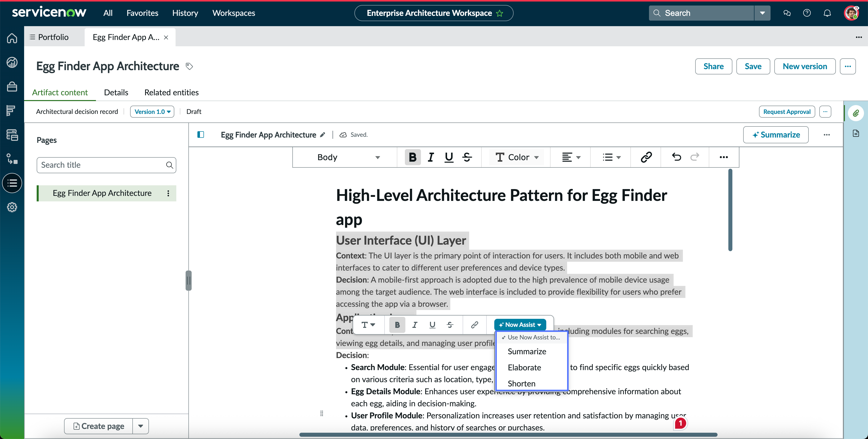Open the Version 1.0 dropdown
Viewport: 868px width, 439px height.
[152, 112]
